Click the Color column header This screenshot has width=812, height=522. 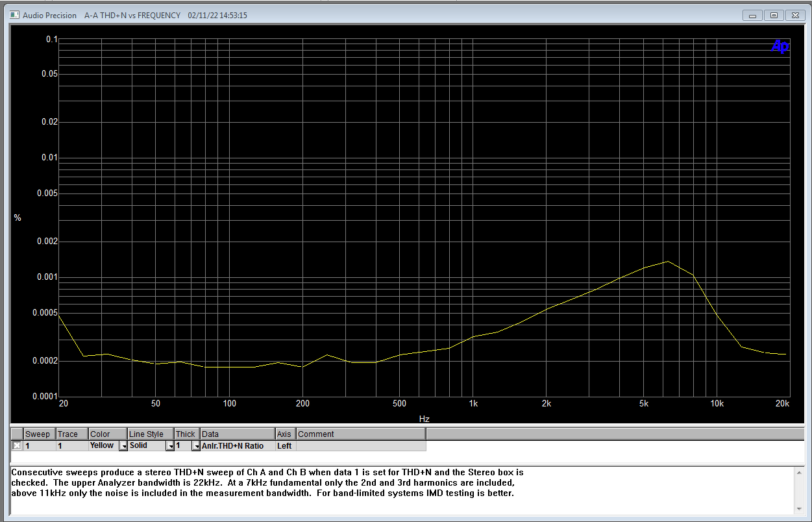108,434
